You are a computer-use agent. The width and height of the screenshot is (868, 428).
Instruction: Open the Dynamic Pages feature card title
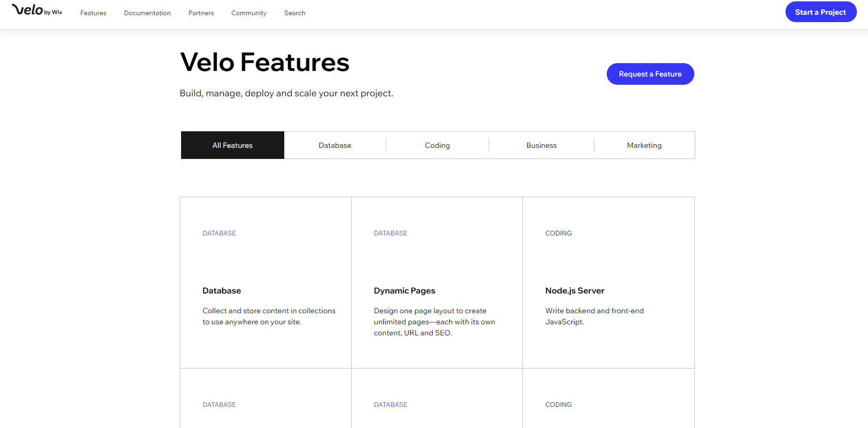405,291
